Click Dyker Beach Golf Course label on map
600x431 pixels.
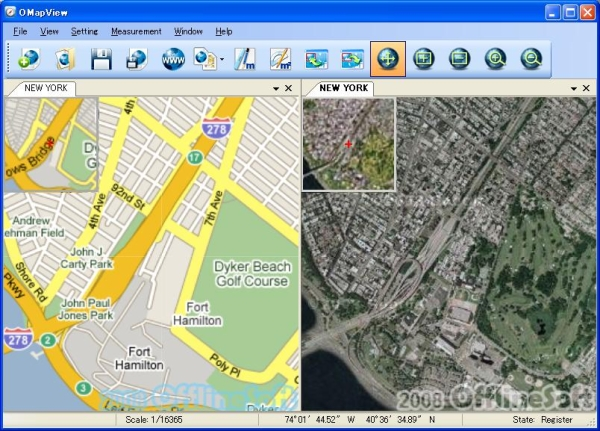coord(252,274)
